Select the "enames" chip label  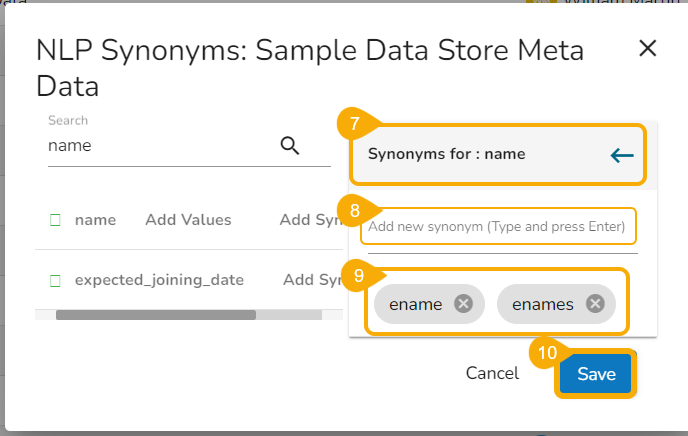click(543, 304)
